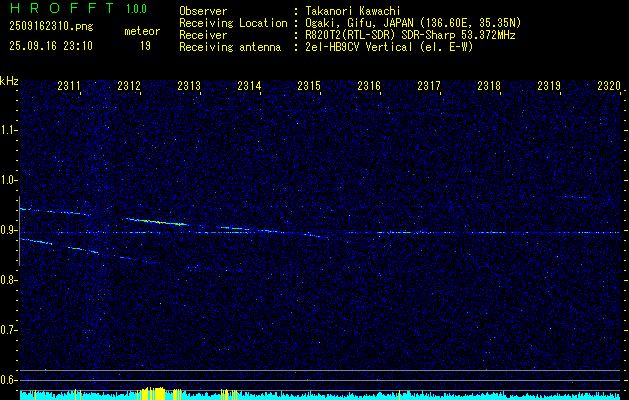Click the 1.1 kHz frequency label

pos(8,130)
